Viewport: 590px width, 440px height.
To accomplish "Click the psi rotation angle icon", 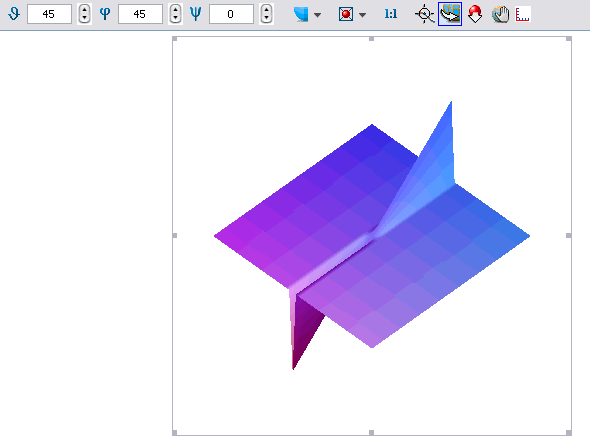I will [196, 14].
